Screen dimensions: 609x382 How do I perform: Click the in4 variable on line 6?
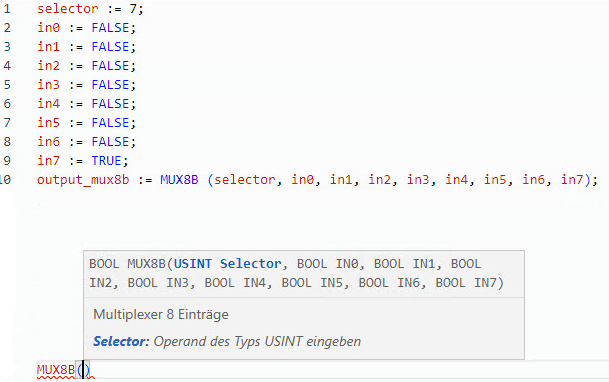click(49, 104)
